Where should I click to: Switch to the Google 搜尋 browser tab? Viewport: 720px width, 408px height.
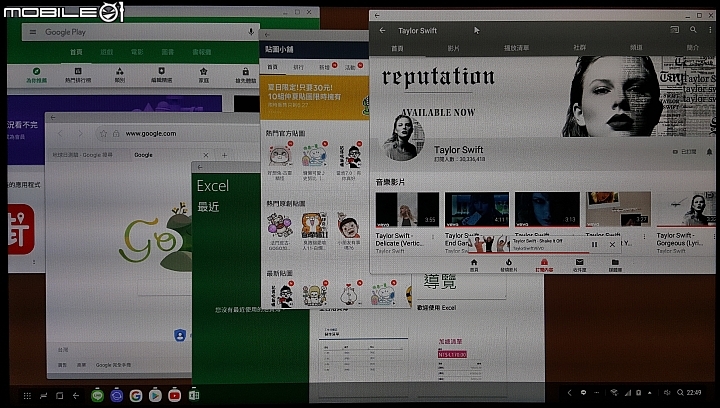point(83,155)
